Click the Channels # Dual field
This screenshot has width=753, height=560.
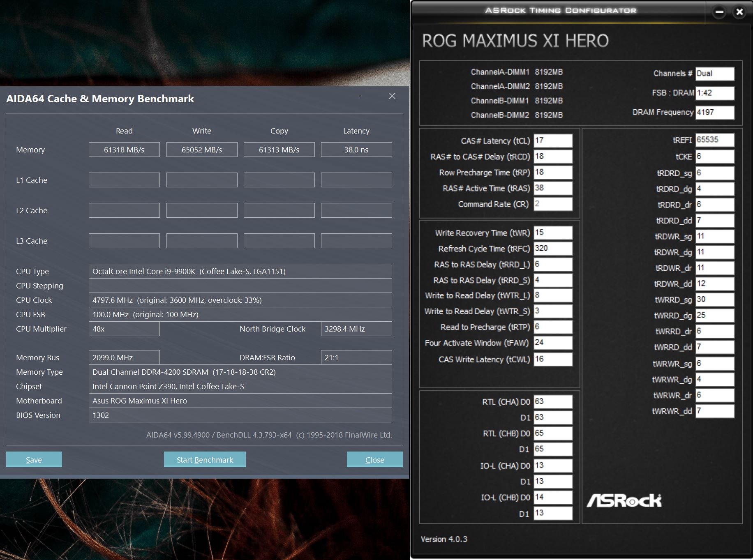coord(715,74)
